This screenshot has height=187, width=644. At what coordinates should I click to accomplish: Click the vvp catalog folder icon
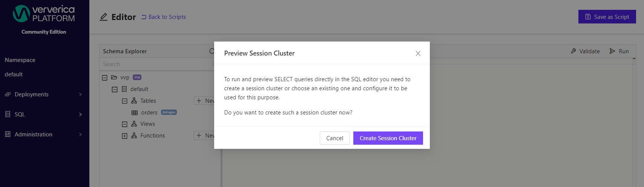pyautogui.click(x=114, y=77)
